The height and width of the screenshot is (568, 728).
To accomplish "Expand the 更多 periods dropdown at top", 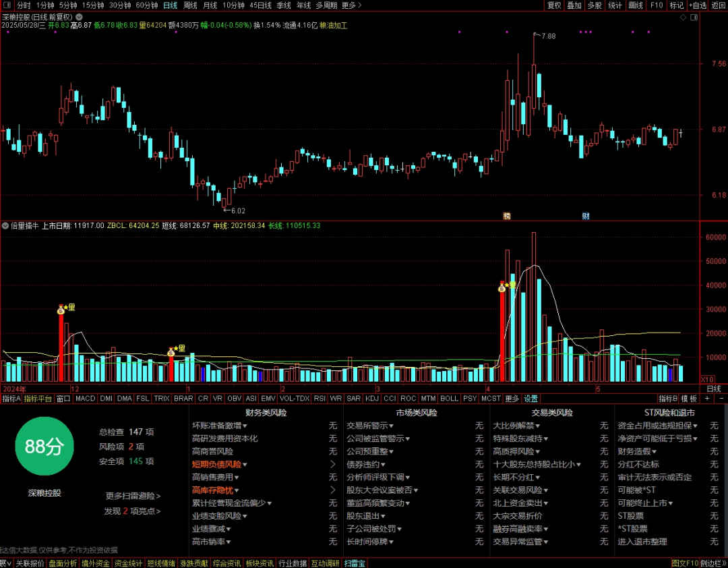I will 351,5.
